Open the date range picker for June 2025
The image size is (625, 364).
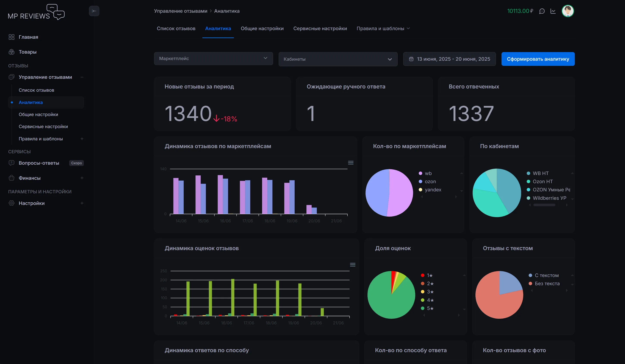click(449, 59)
